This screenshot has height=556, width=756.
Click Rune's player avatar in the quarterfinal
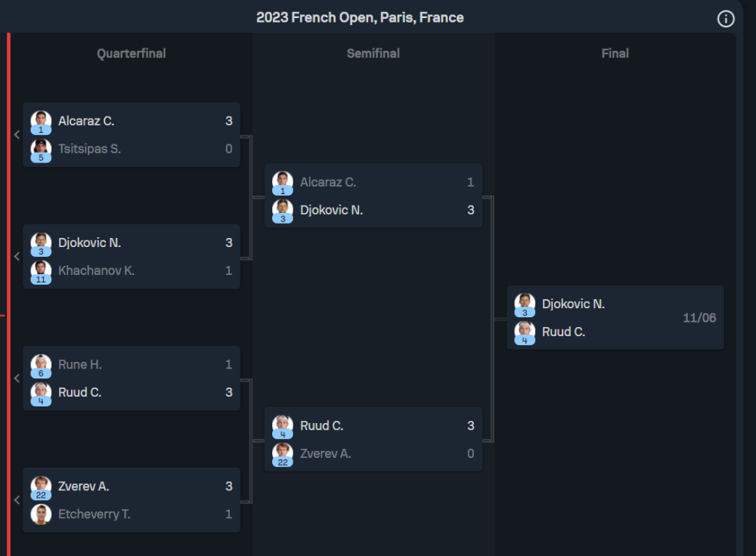click(x=41, y=364)
